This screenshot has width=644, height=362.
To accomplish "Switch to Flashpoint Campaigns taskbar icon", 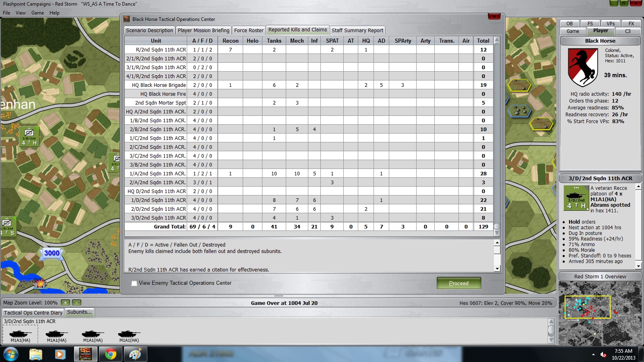I will click(x=85, y=354).
